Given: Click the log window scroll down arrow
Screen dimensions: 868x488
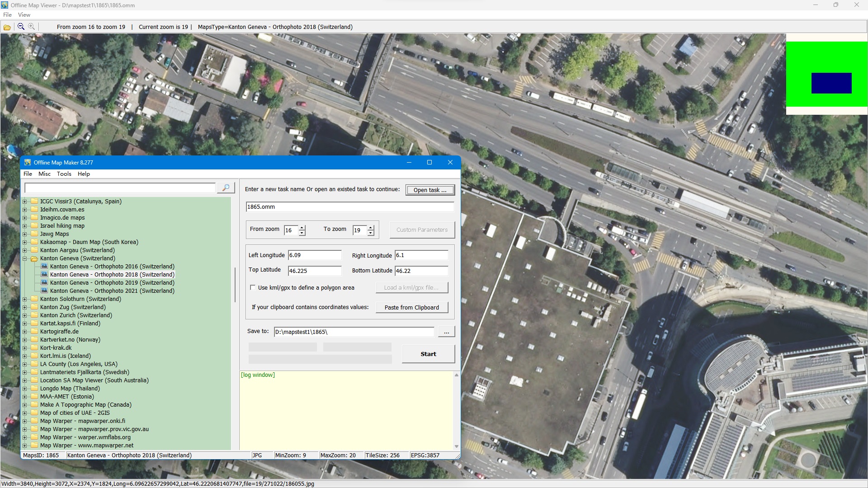Looking at the screenshot, I should click(457, 446).
